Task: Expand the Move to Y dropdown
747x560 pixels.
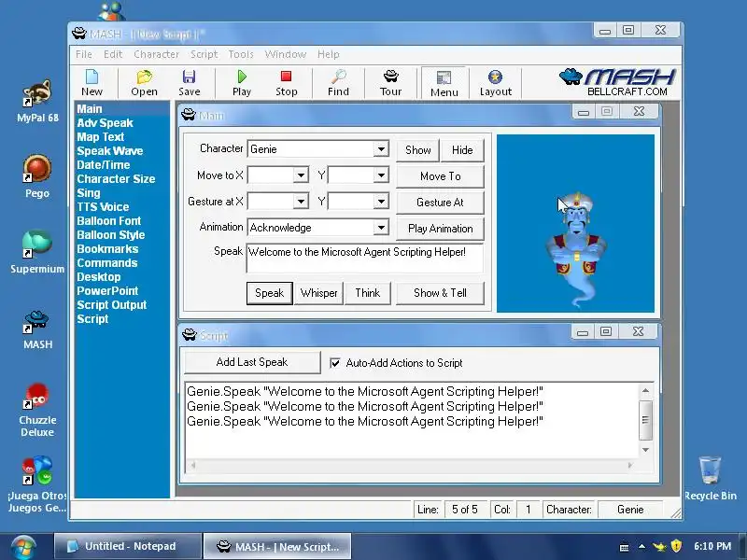Action: (381, 175)
